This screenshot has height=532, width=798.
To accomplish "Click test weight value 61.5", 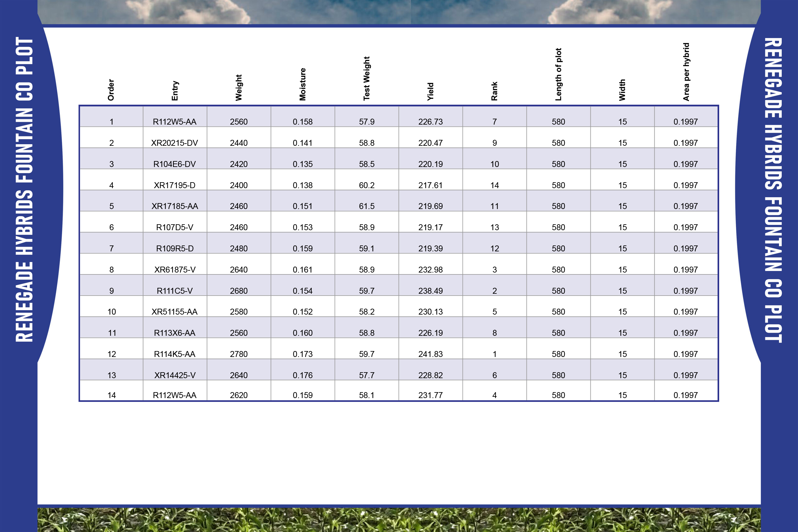I will 366,206.
